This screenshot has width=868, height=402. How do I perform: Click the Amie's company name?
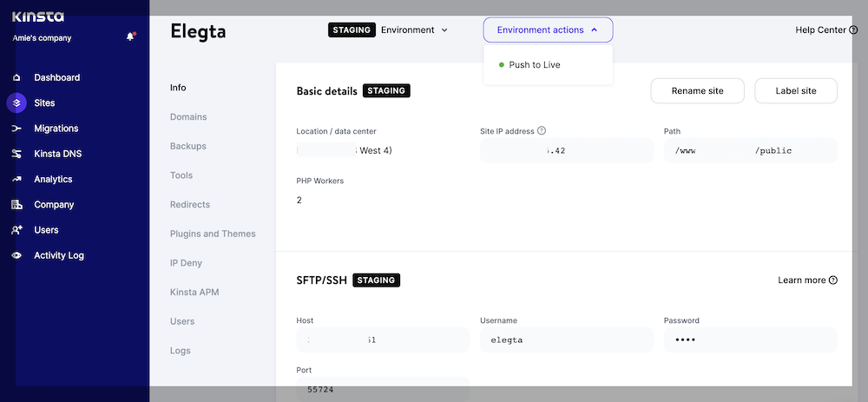tap(42, 38)
